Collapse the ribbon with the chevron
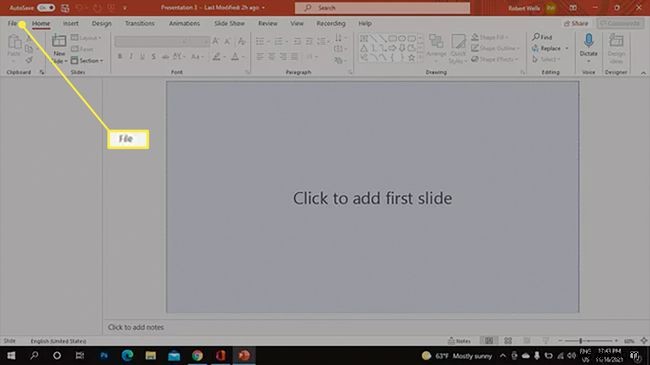 tap(643, 73)
